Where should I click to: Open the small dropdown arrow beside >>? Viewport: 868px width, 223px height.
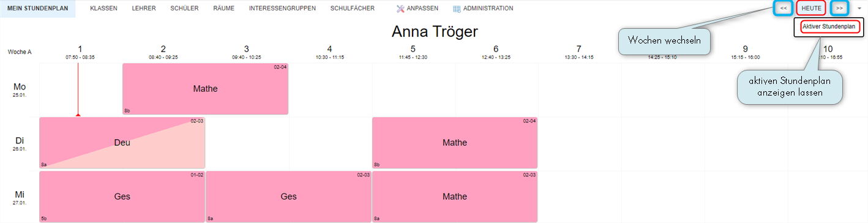point(858,9)
